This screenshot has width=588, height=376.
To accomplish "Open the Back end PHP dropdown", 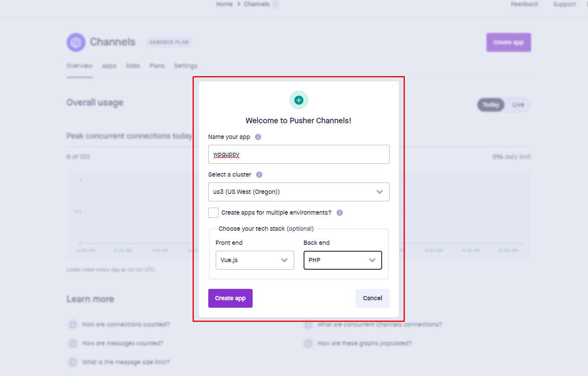I will coord(342,260).
